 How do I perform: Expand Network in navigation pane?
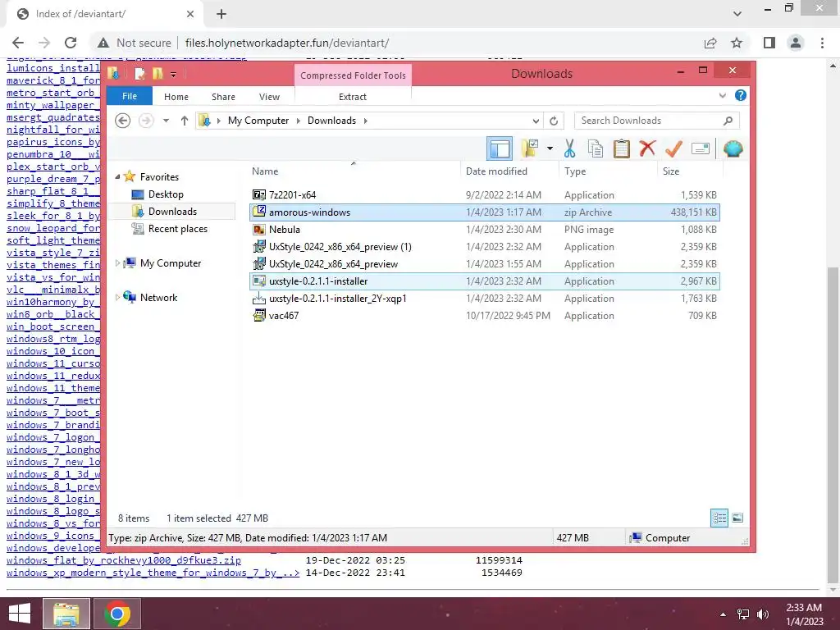tap(118, 297)
